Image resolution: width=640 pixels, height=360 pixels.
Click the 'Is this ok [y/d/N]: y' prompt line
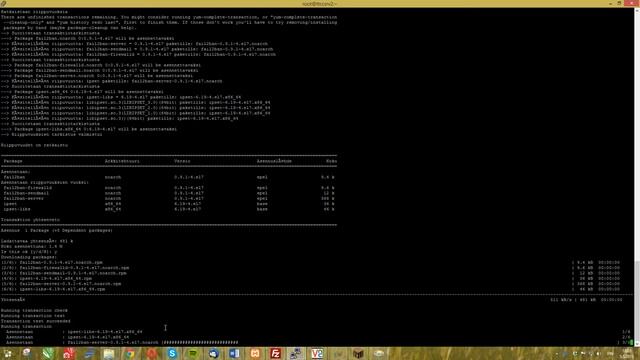[29, 252]
